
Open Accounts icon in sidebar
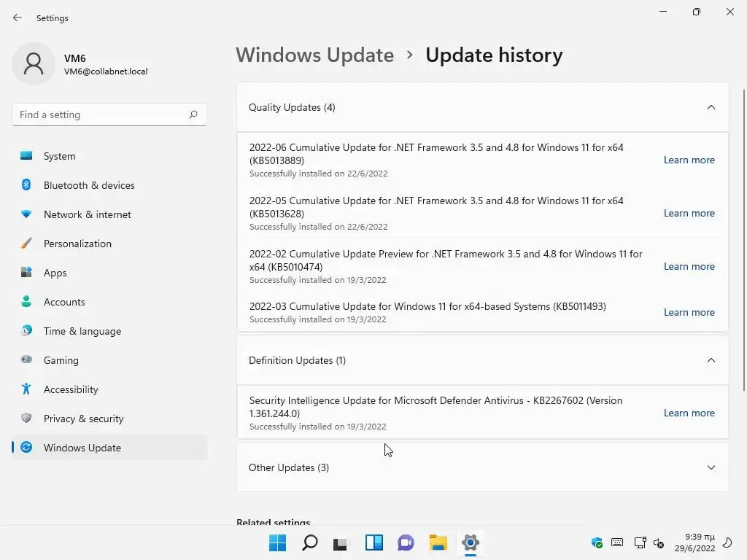pyautogui.click(x=26, y=301)
